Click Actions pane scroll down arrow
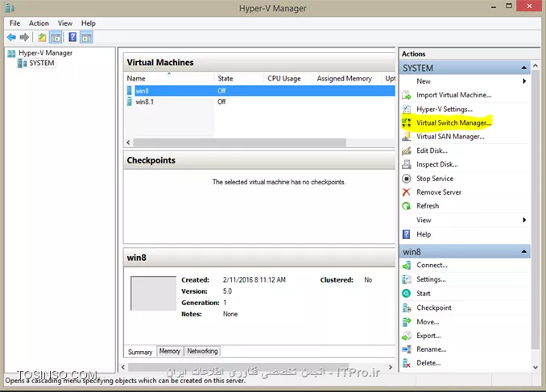Image resolution: width=546 pixels, height=392 pixels. click(x=536, y=367)
